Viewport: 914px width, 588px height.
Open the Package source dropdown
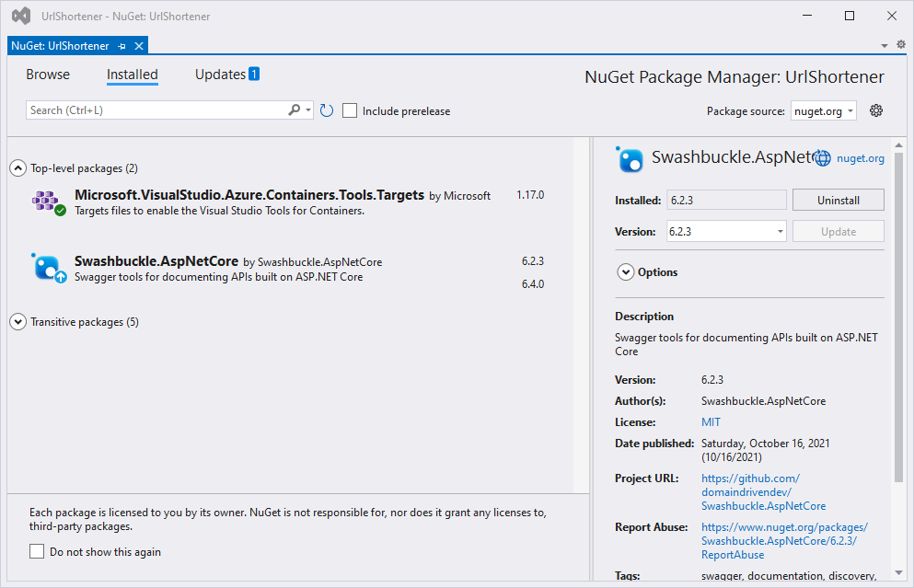pos(824,110)
